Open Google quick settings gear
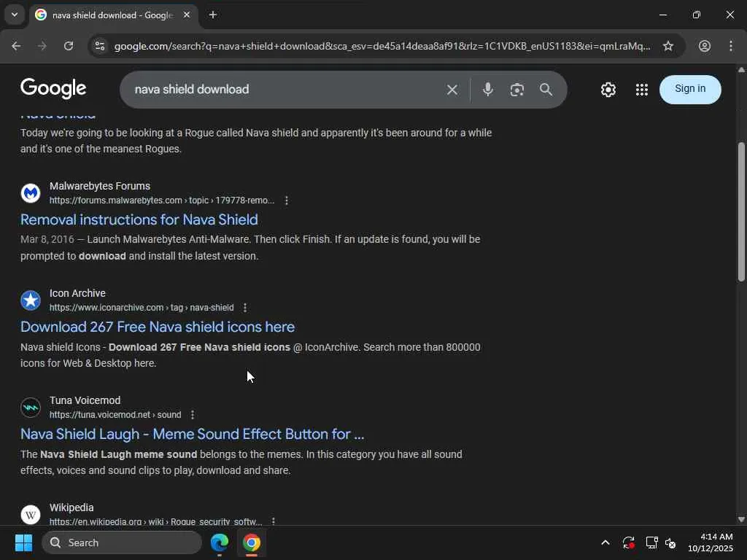This screenshot has height=560, width=747. (x=608, y=90)
